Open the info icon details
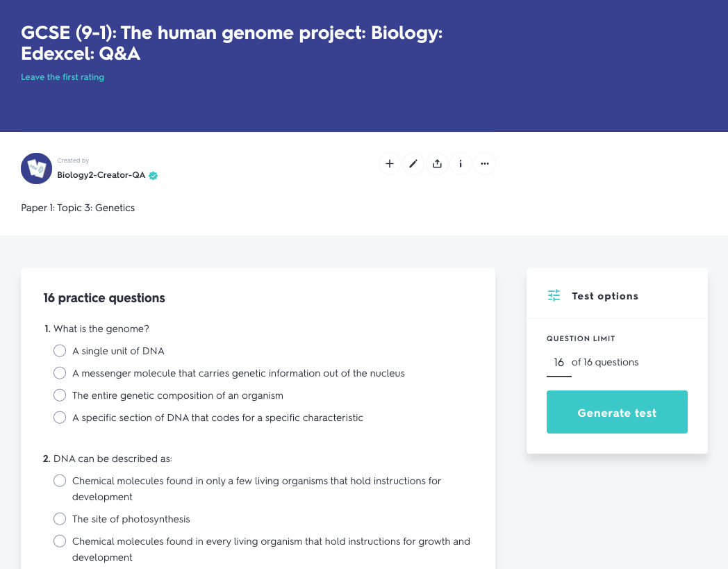The width and height of the screenshot is (728, 569). (x=461, y=164)
